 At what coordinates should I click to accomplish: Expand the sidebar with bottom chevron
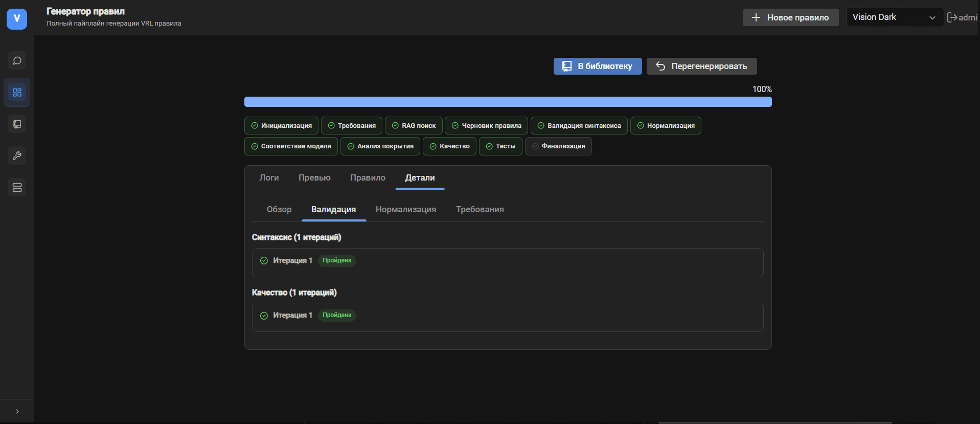[17, 411]
